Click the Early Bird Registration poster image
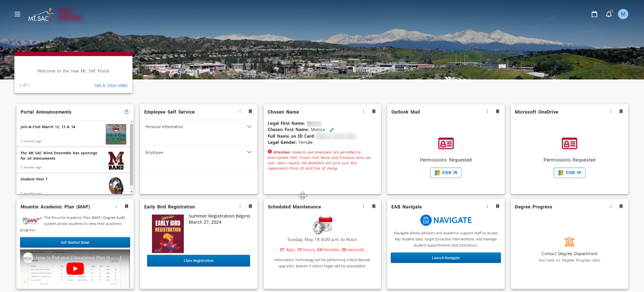644x292 pixels. (168, 234)
